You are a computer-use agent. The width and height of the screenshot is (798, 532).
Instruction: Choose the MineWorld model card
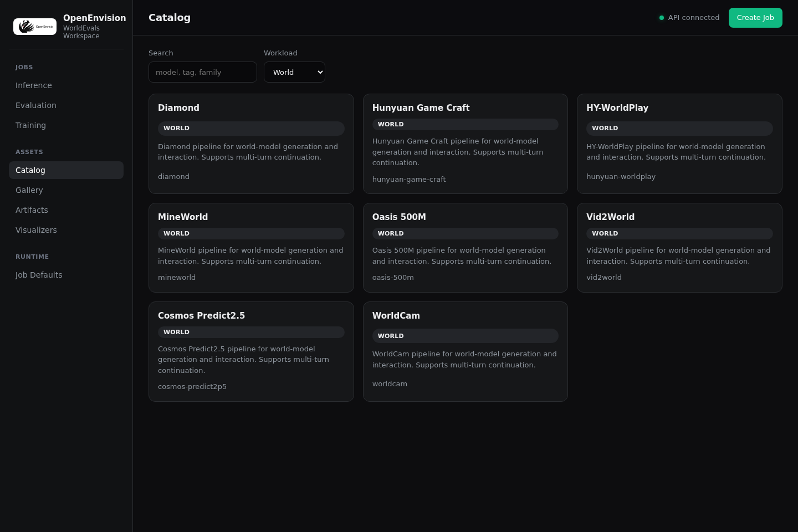click(x=251, y=248)
